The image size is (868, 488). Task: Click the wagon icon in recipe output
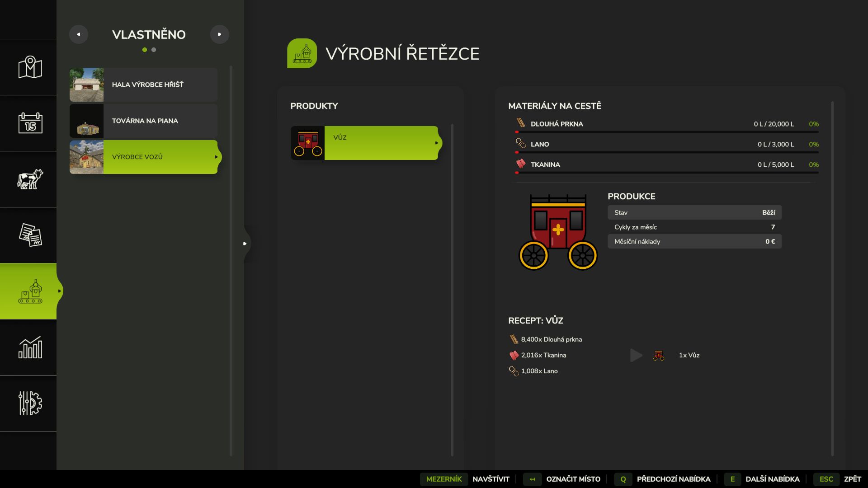click(x=658, y=356)
